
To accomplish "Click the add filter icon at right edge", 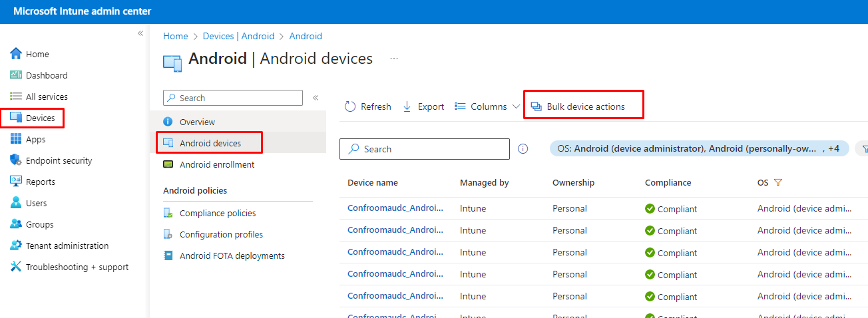I will pyautogui.click(x=864, y=148).
